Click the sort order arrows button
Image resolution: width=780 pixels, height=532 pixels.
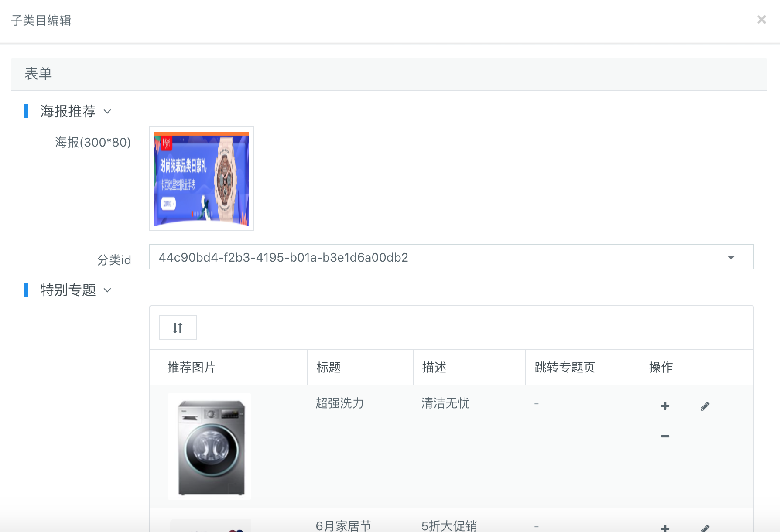[x=178, y=327]
